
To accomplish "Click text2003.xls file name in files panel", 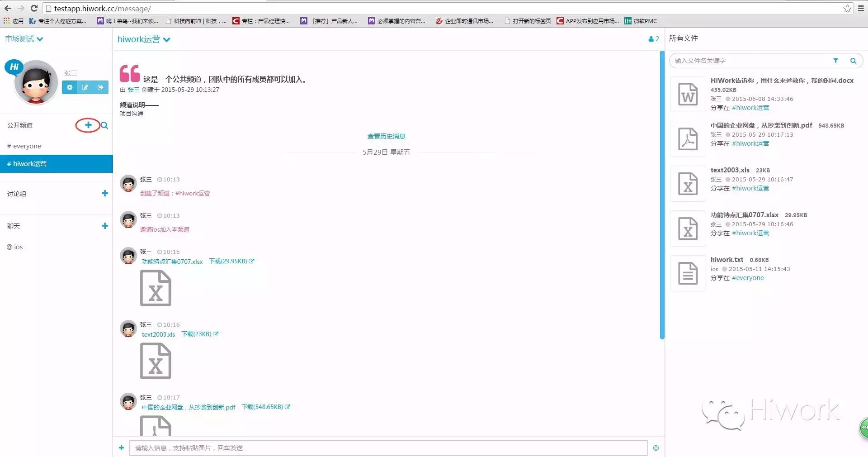I will tap(730, 170).
